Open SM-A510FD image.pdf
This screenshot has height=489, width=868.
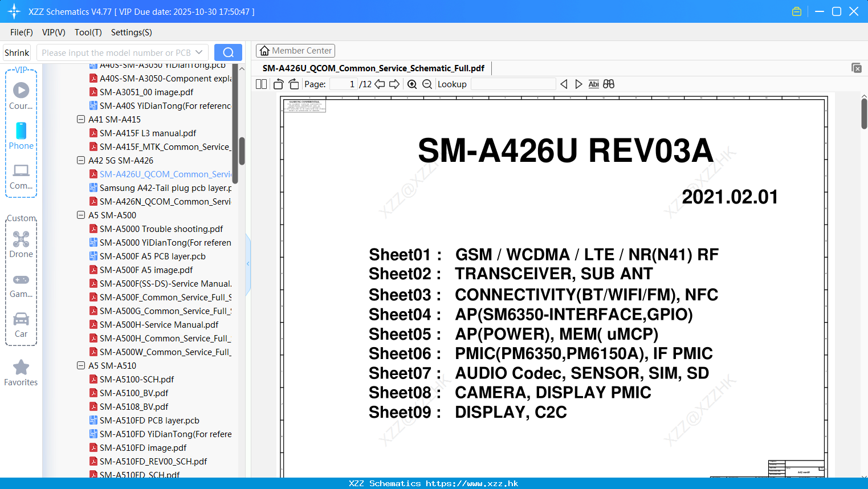pyautogui.click(x=138, y=448)
